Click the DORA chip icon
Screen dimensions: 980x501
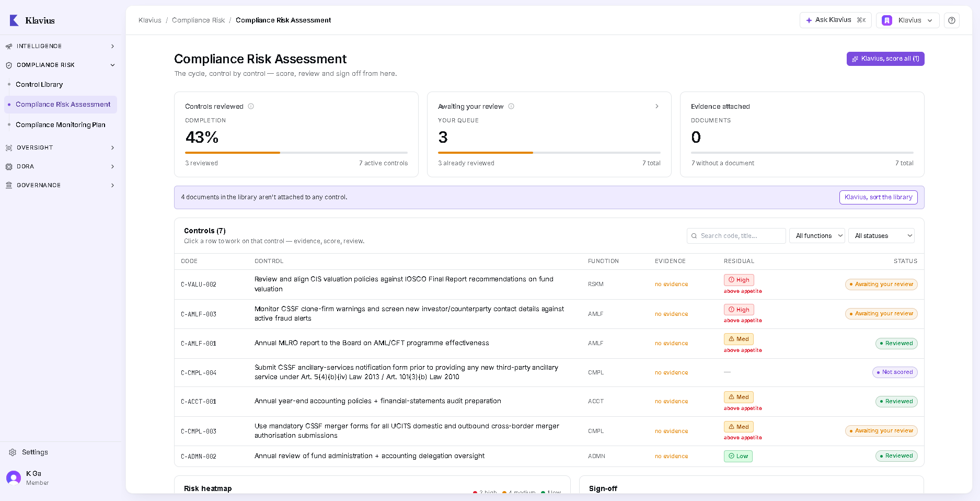pyautogui.click(x=9, y=167)
